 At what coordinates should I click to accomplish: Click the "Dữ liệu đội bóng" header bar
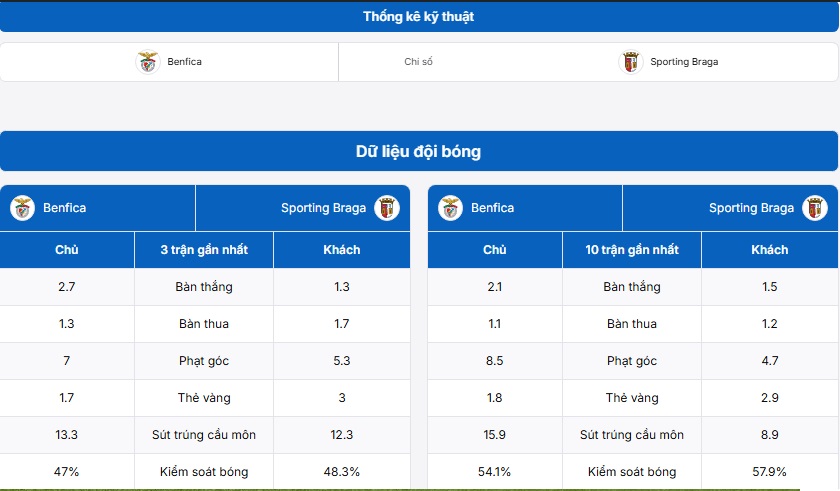[x=419, y=152]
